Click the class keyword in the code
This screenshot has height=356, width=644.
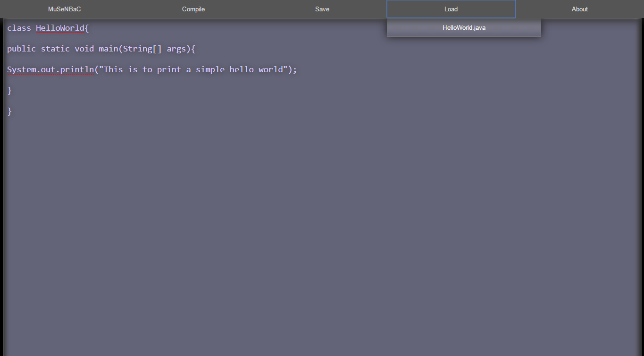19,28
